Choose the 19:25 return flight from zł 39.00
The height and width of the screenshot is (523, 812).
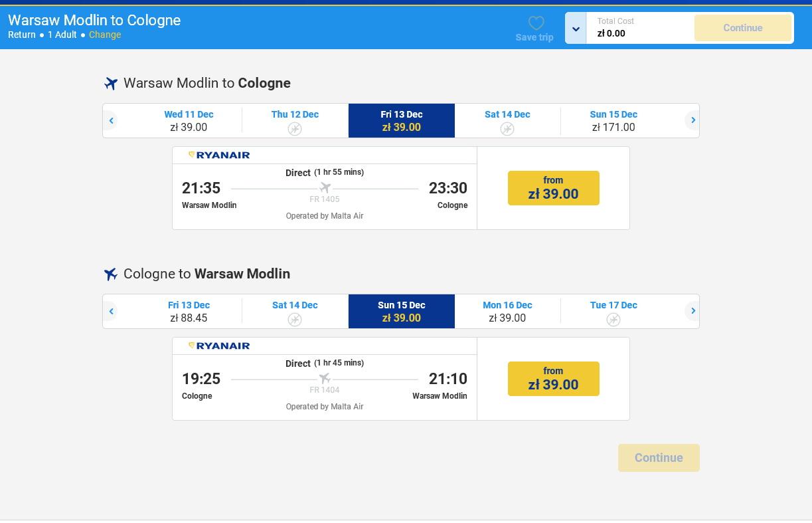[554, 379]
